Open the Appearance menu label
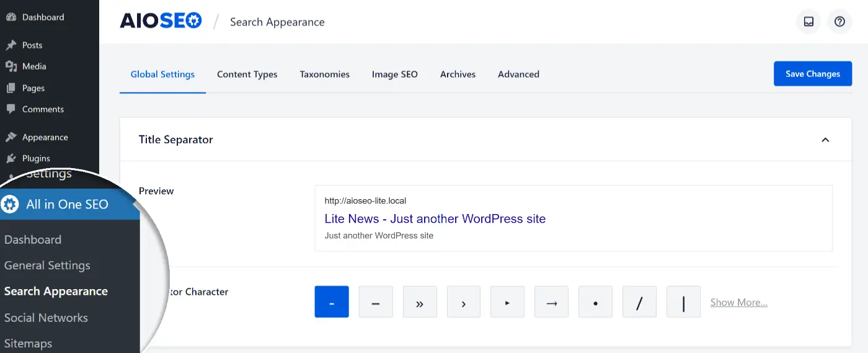The image size is (868, 353). click(45, 137)
